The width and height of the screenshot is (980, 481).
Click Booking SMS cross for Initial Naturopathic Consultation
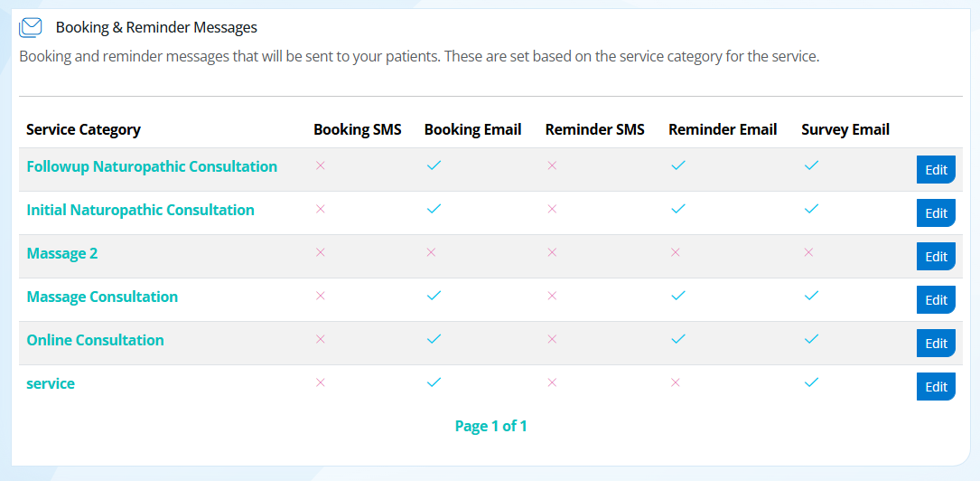click(321, 209)
